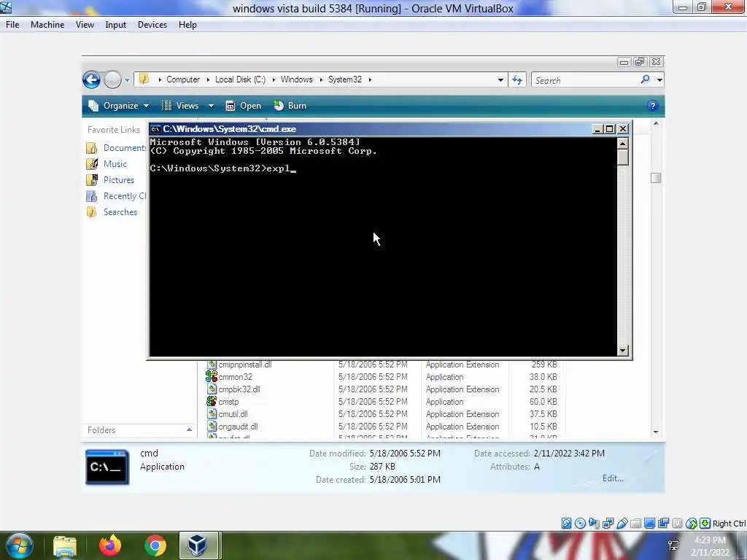Open the Organize dropdown in Explorer
Image resolution: width=747 pixels, height=560 pixels.
point(119,106)
